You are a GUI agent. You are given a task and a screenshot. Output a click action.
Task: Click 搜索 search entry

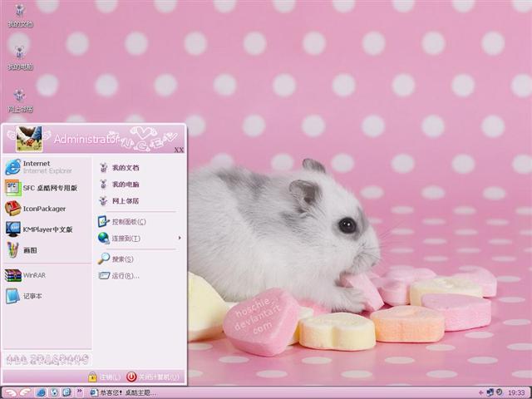pyautogui.click(x=121, y=259)
